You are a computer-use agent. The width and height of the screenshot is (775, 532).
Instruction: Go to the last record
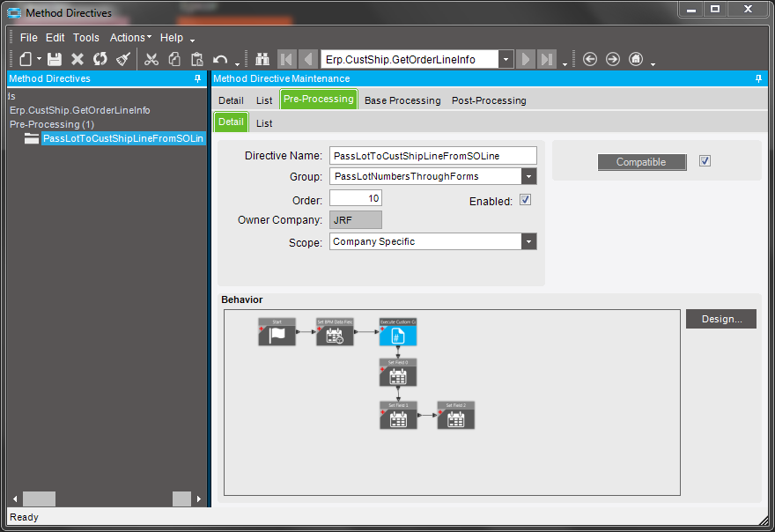pyautogui.click(x=547, y=59)
